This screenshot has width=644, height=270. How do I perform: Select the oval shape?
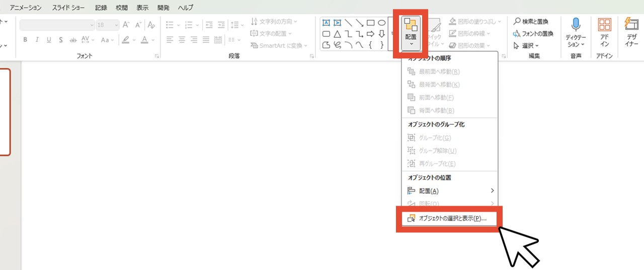point(381,23)
